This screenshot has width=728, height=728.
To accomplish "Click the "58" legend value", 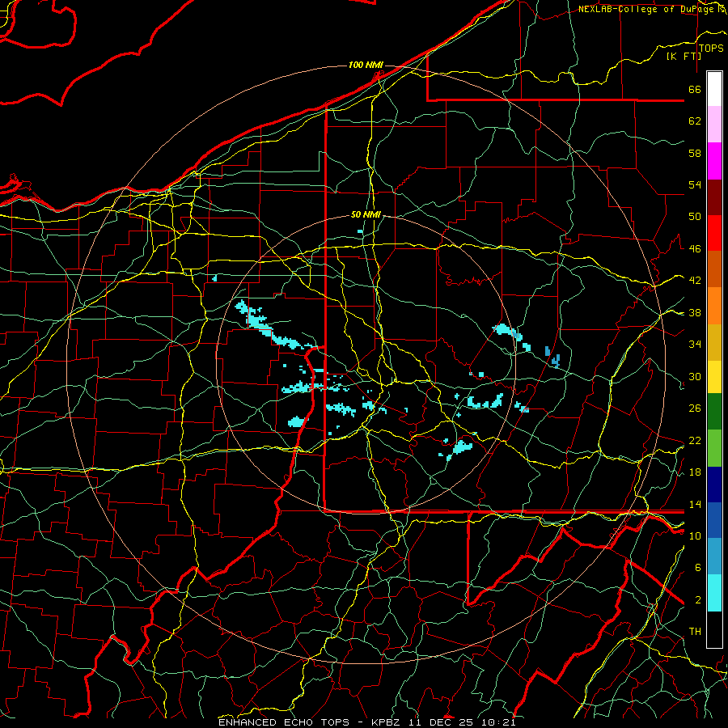I will pyautogui.click(x=695, y=153).
